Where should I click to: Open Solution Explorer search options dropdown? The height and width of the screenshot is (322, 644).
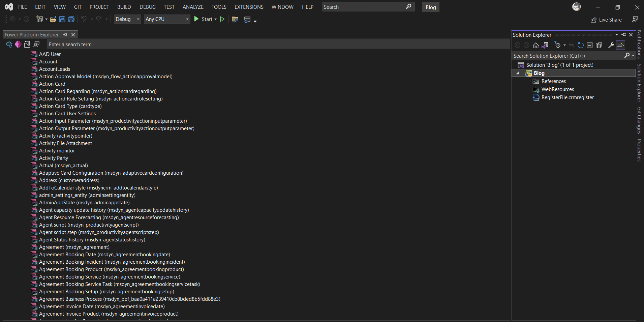click(x=633, y=55)
